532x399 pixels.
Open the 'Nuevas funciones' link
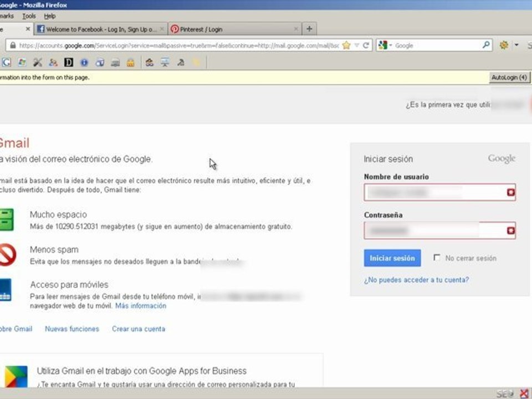(72, 329)
